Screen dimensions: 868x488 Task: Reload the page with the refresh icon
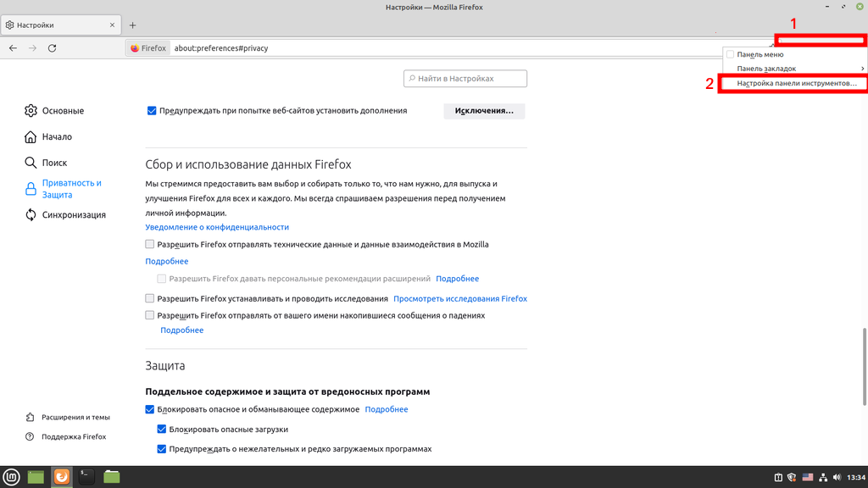coord(53,48)
